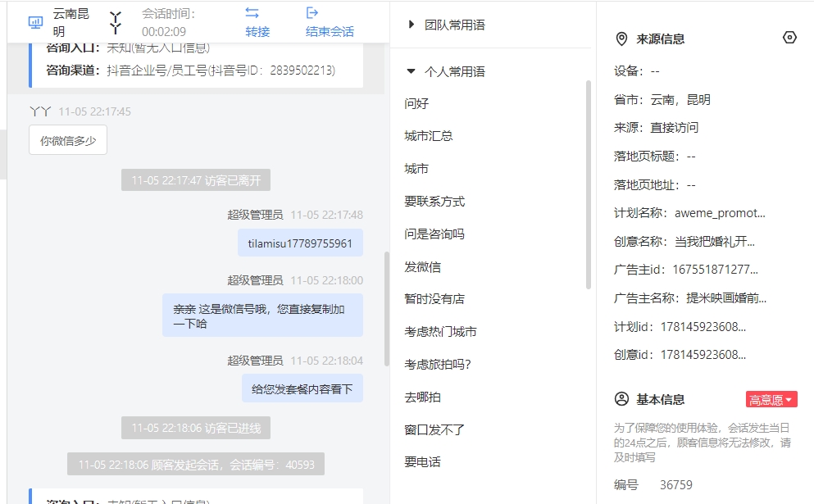Click the 会话时间 00:02:09 timer

[x=168, y=22]
